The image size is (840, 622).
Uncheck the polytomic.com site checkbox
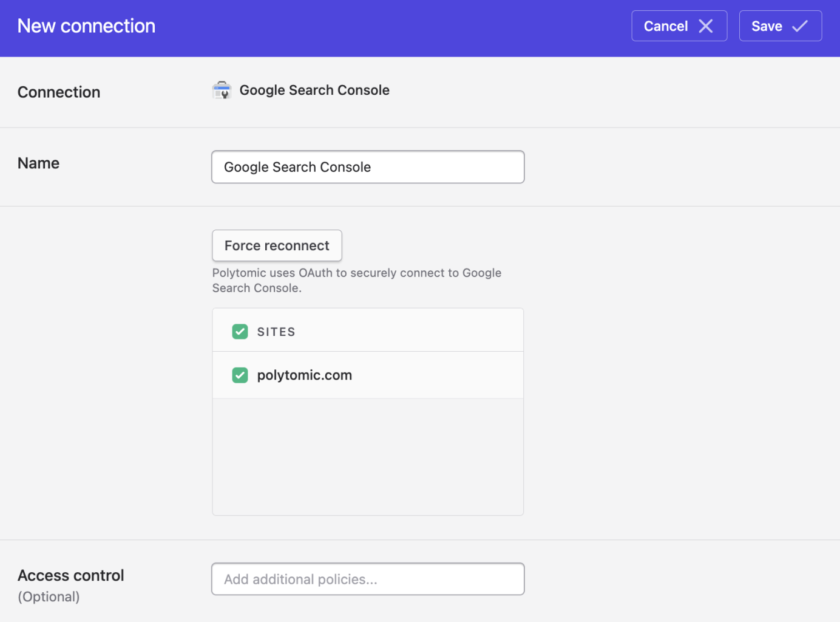pos(240,375)
